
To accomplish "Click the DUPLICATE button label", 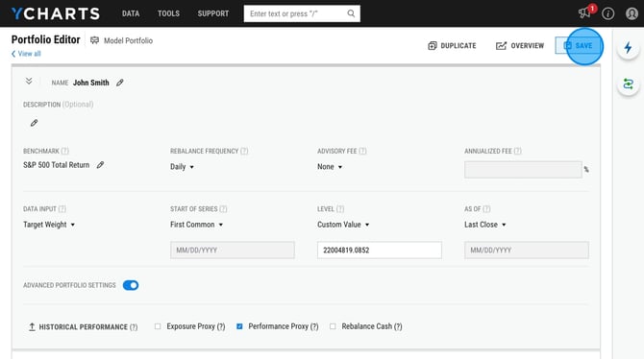I will (x=458, y=45).
